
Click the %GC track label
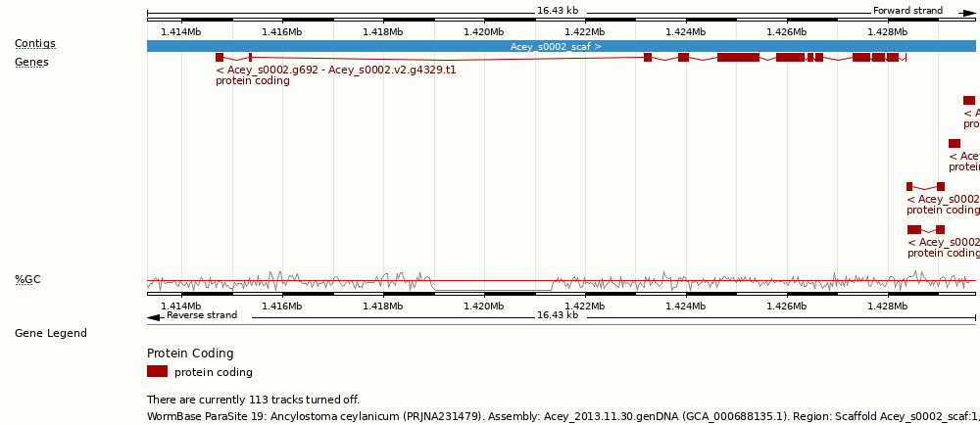(x=27, y=280)
